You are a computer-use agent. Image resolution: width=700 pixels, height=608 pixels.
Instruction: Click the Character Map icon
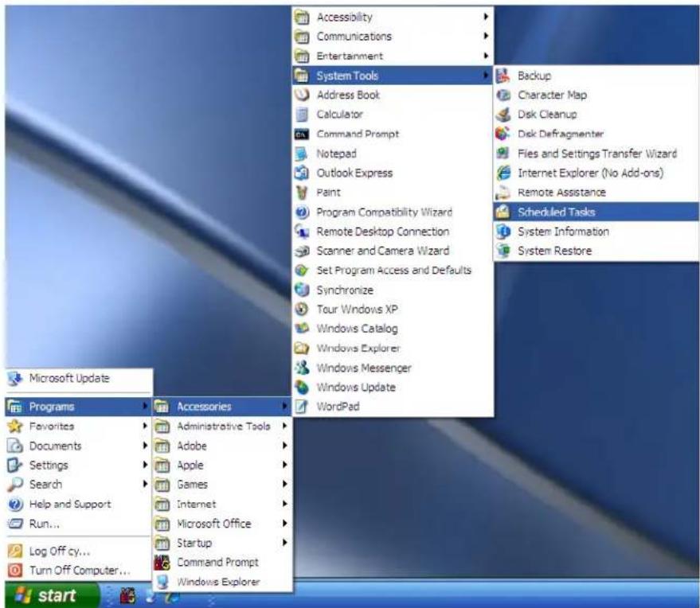click(503, 95)
